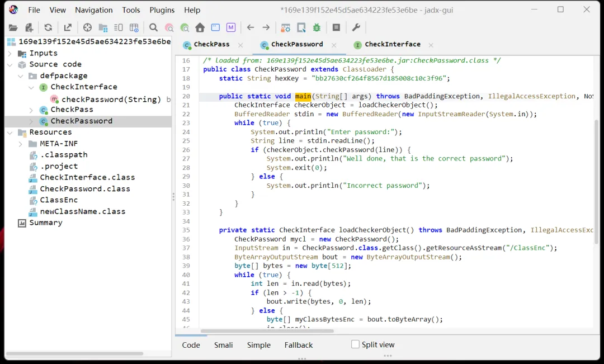Switch to Fallback view mode
604x364 pixels.
[x=298, y=345]
